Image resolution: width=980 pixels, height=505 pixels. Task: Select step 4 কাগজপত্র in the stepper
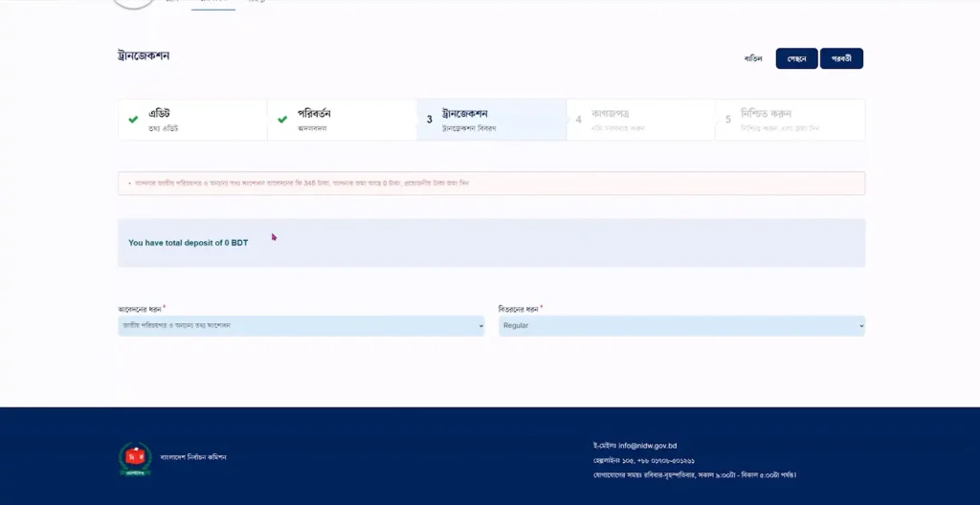click(x=640, y=120)
